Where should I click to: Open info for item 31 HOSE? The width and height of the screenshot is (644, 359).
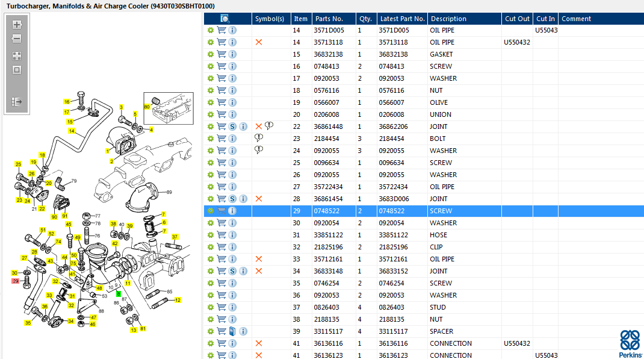point(232,235)
